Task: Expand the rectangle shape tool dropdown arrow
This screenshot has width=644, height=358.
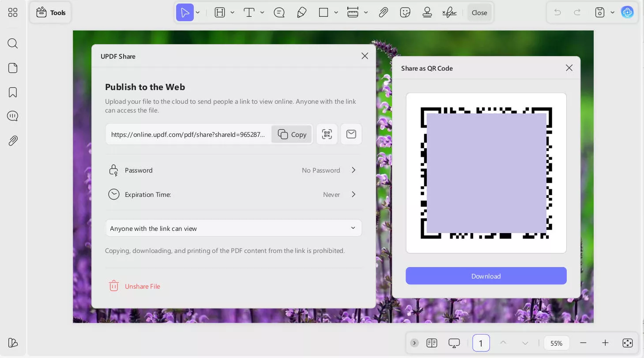Action: (x=336, y=12)
